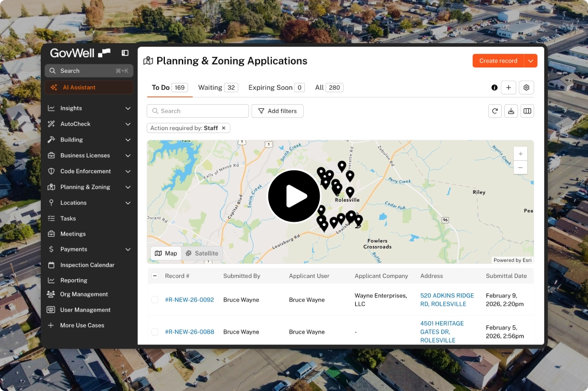Open 4501 Heritage Gates Dr address link
This screenshot has height=391, width=588.
click(x=442, y=332)
